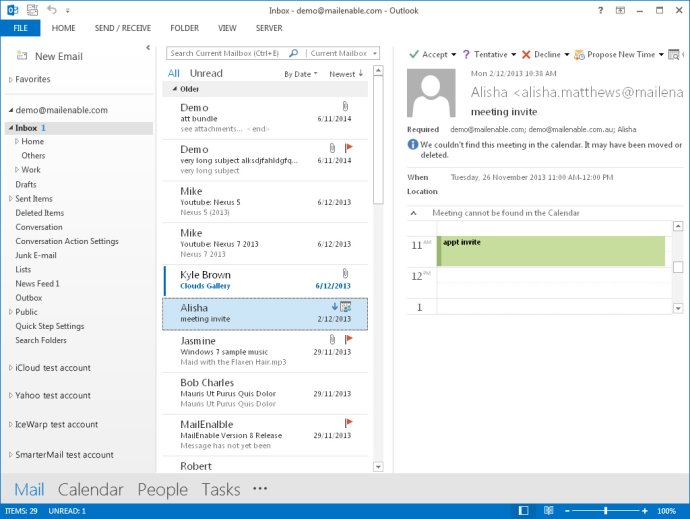Screen dimensions: 690x519
Task: Open the Bob Charles email
Action: click(265, 393)
